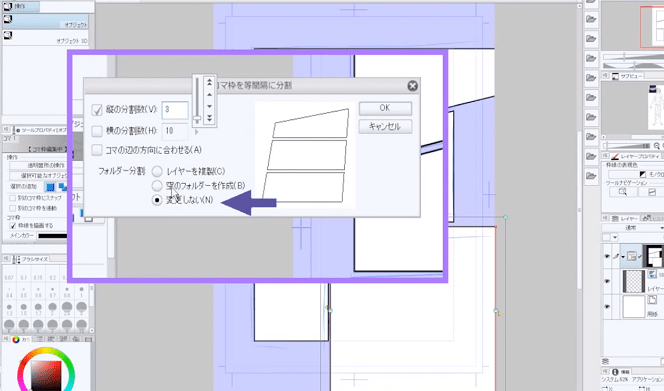Toggle the 縦の分割数(V) checkbox

[97, 110]
